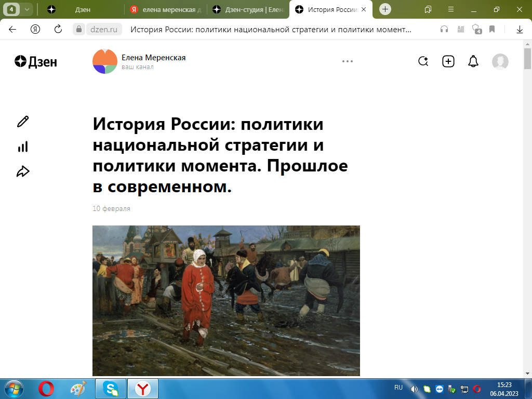
Task: Reload the page
Action: point(58,30)
